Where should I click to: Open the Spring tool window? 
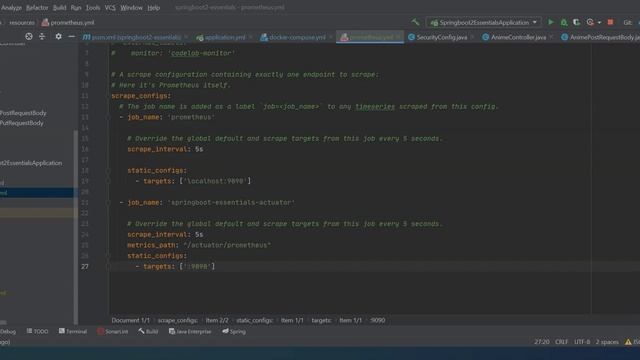click(234, 331)
